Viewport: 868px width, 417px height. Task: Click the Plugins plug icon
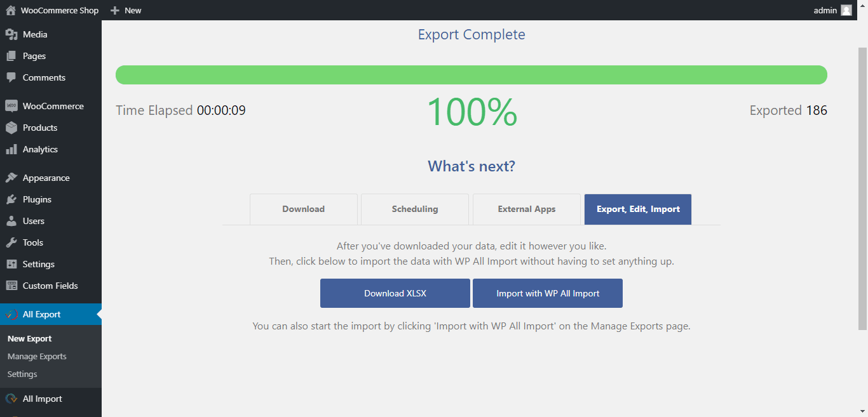coord(11,199)
